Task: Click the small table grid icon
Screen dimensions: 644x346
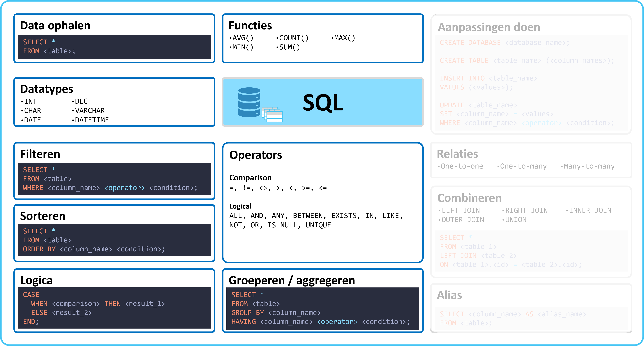Action: coord(272,115)
